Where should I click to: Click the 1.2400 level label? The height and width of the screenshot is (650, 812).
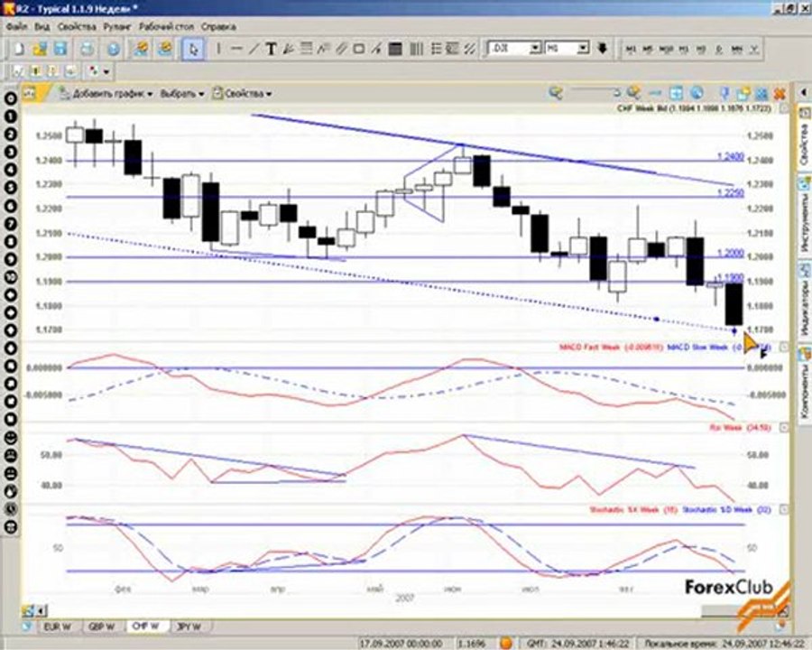pyautogui.click(x=731, y=156)
